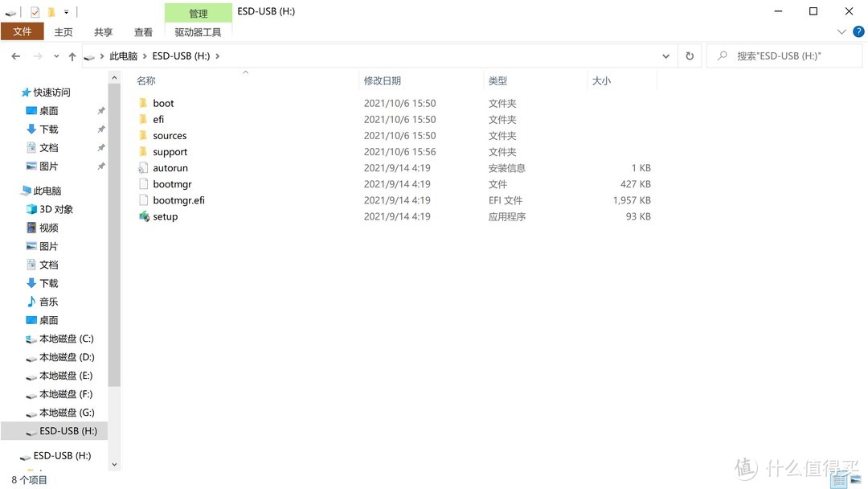Unpin 桌面 from quick access
The width and height of the screenshot is (868, 489).
(x=101, y=111)
